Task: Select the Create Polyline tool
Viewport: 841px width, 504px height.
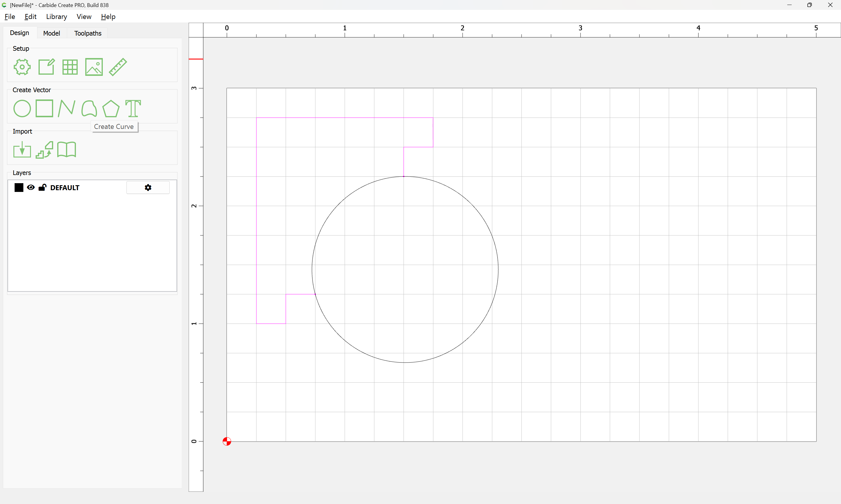Action: pyautogui.click(x=66, y=109)
